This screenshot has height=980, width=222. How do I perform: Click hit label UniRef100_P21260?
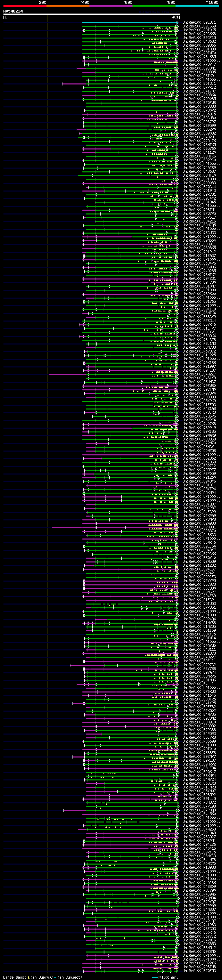click(199, 477)
